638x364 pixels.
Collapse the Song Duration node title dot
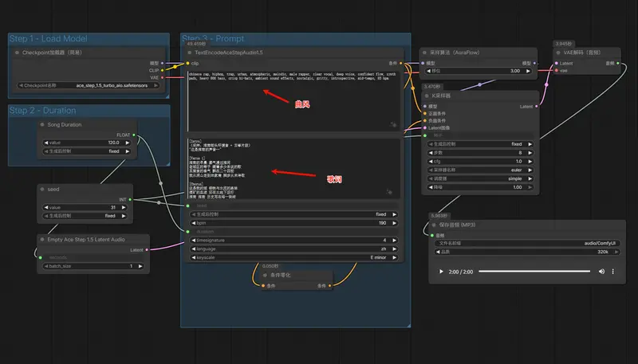click(x=42, y=125)
